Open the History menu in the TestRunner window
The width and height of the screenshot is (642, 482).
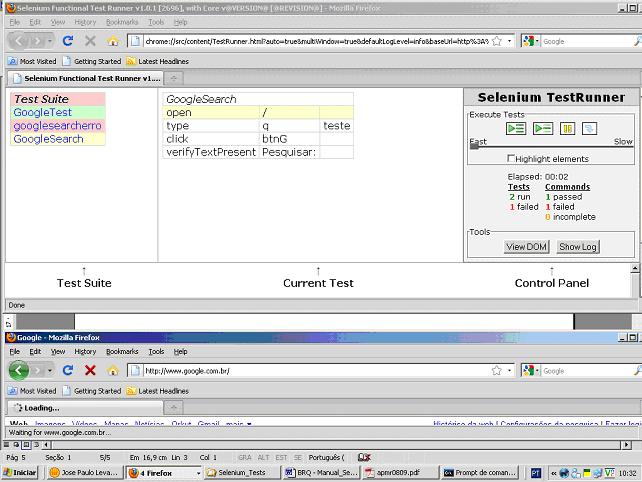click(85, 22)
